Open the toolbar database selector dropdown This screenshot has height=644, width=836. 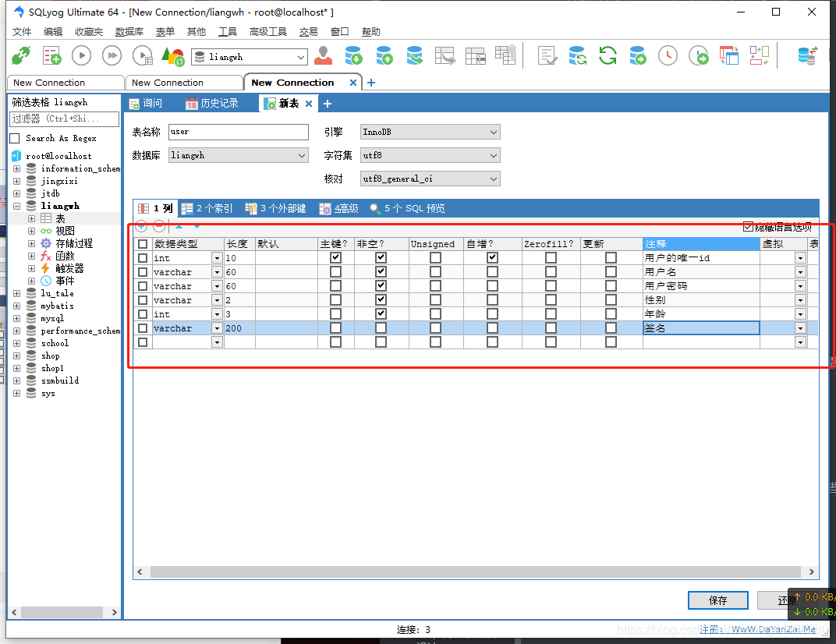(x=301, y=57)
